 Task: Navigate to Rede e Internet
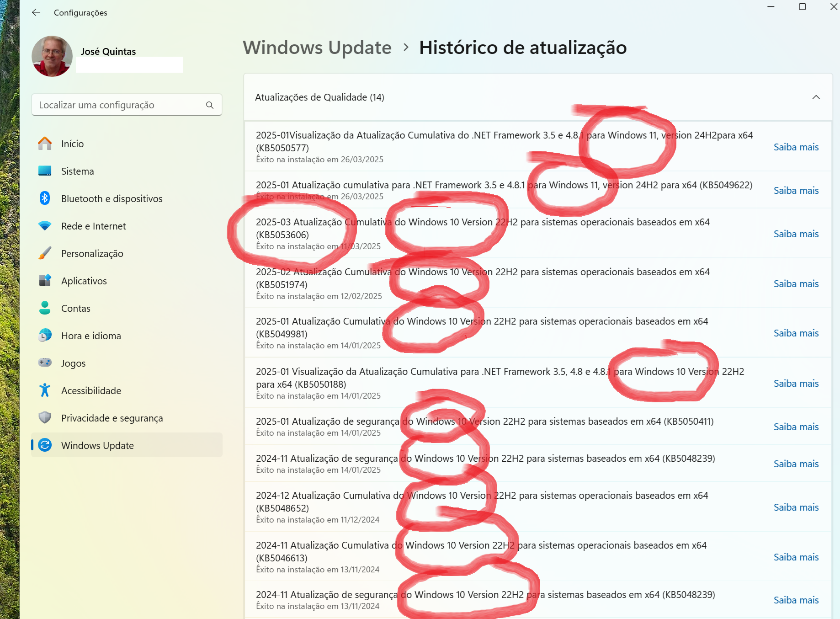tap(127, 226)
